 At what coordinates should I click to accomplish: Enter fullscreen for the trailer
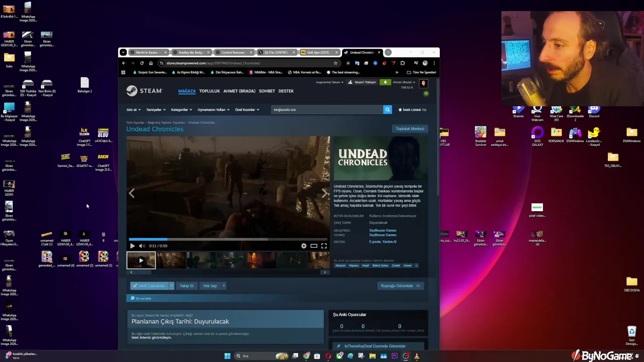click(324, 246)
